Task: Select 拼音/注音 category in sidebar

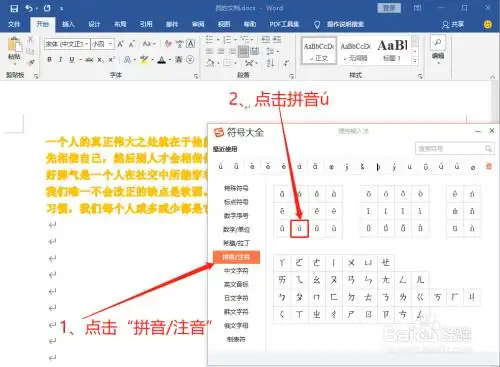Action: pyautogui.click(x=236, y=257)
